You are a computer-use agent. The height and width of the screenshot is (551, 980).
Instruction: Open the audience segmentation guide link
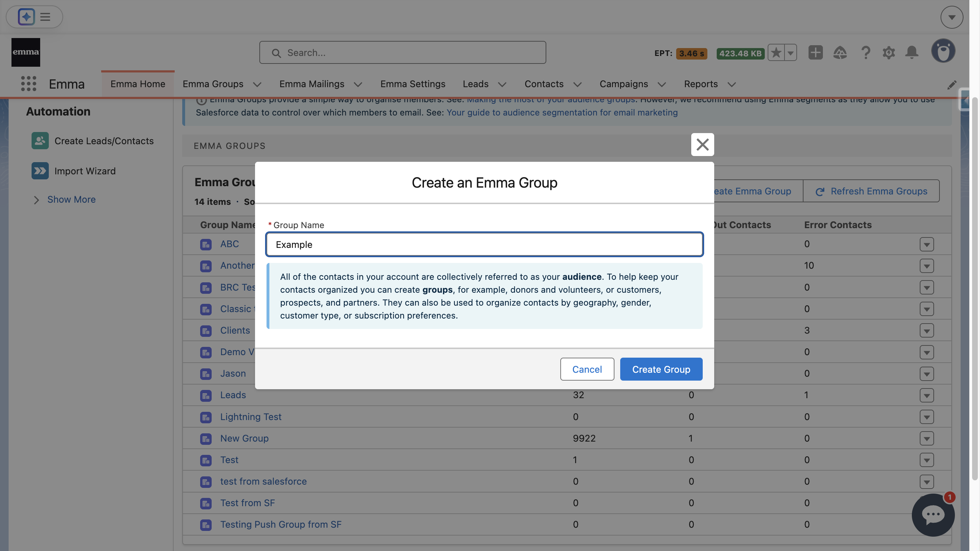pos(562,112)
